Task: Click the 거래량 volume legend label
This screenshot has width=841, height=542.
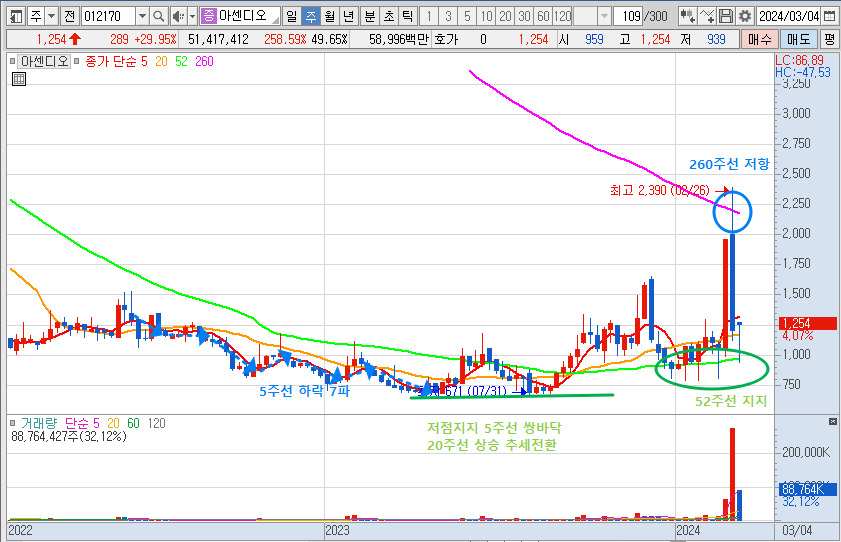Action: tap(39, 423)
